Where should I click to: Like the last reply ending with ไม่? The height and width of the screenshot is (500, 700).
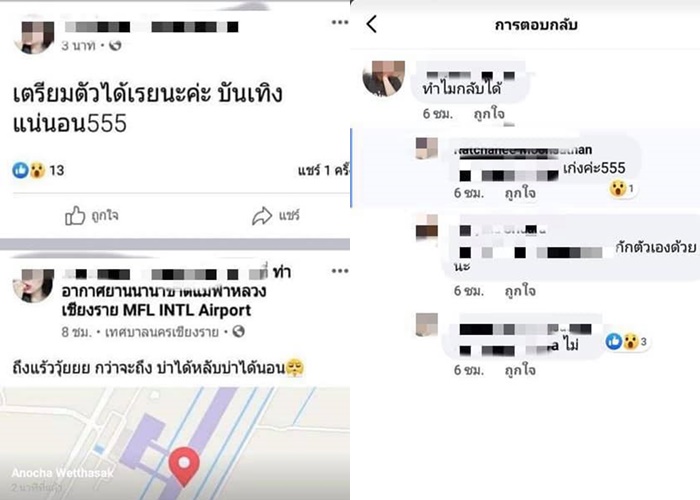point(520,370)
